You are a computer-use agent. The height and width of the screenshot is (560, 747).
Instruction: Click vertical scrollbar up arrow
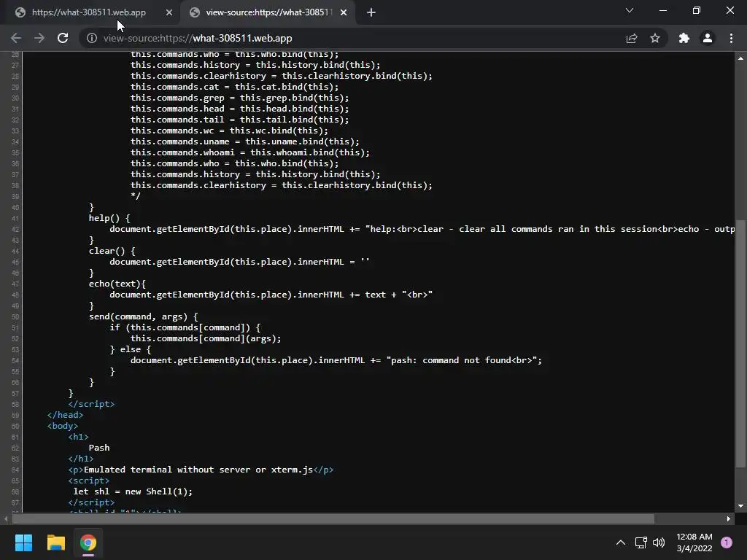[740, 58]
